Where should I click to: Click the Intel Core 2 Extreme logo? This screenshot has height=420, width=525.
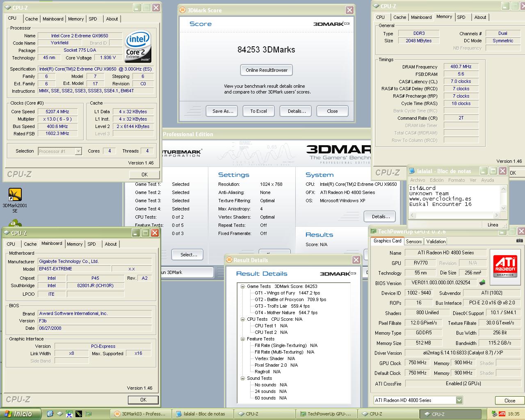[x=138, y=46]
